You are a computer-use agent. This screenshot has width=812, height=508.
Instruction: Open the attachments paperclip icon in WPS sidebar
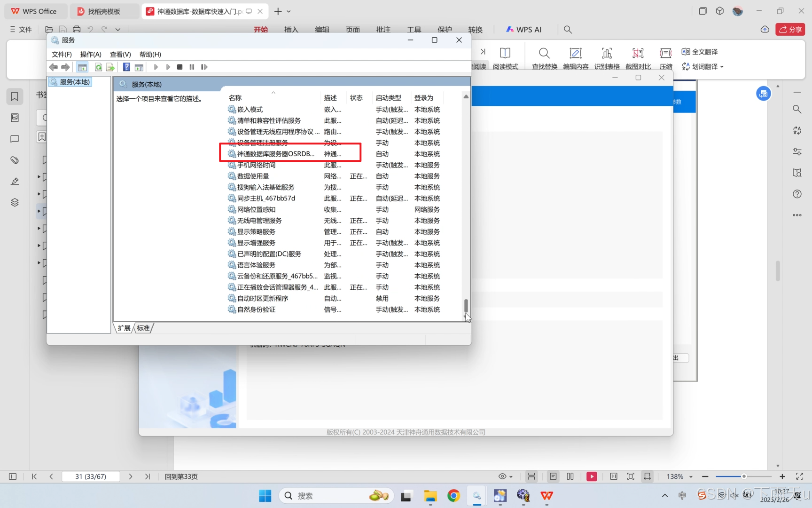point(15,160)
